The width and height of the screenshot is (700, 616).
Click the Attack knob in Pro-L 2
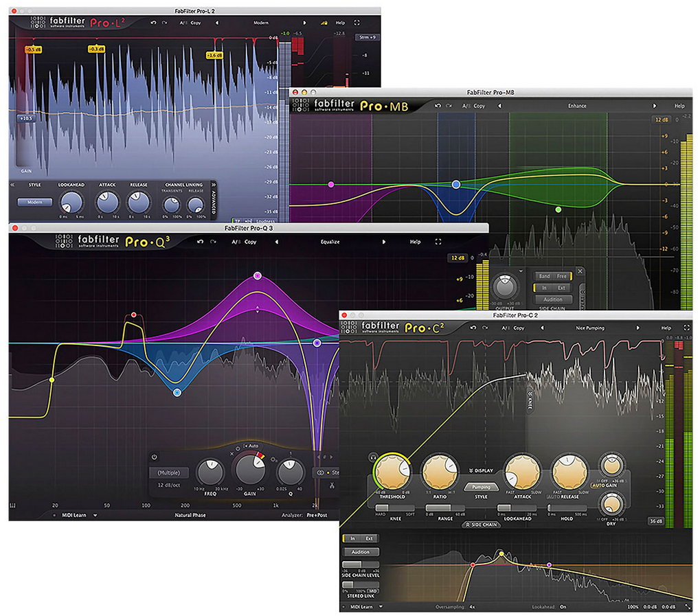pyautogui.click(x=107, y=202)
